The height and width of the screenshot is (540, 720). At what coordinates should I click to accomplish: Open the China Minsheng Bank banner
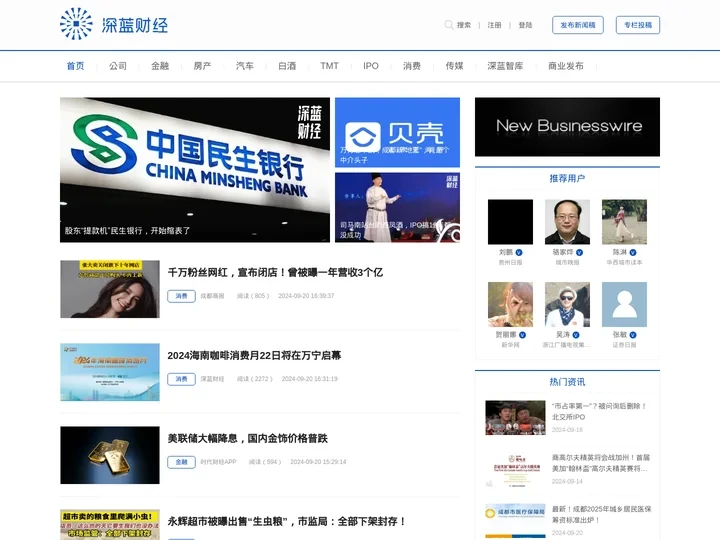click(x=195, y=169)
